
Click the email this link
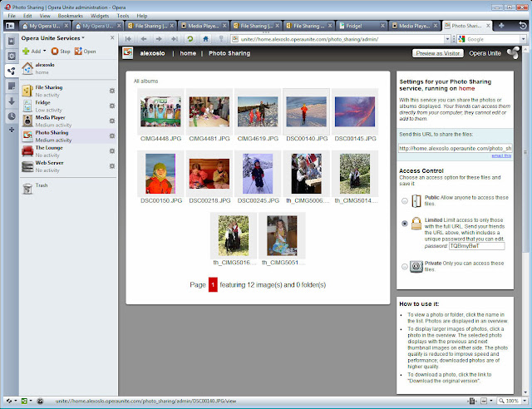501,155
